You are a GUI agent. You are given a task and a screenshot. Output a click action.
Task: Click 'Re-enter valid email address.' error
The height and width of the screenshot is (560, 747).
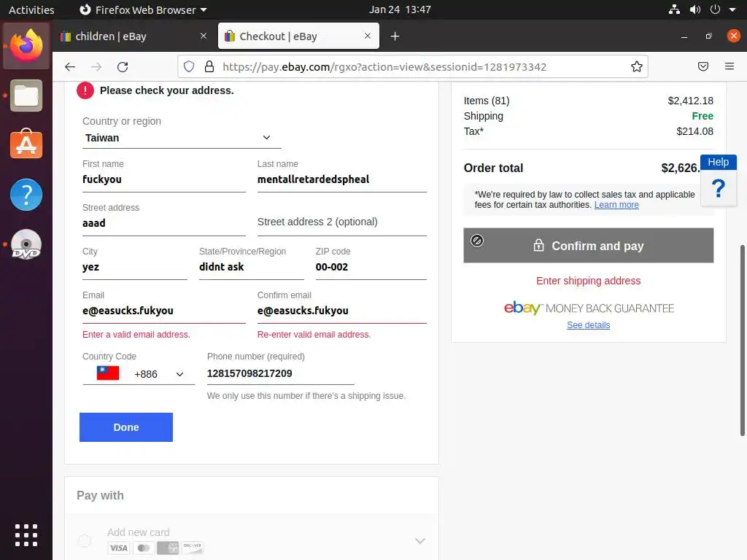[314, 335]
